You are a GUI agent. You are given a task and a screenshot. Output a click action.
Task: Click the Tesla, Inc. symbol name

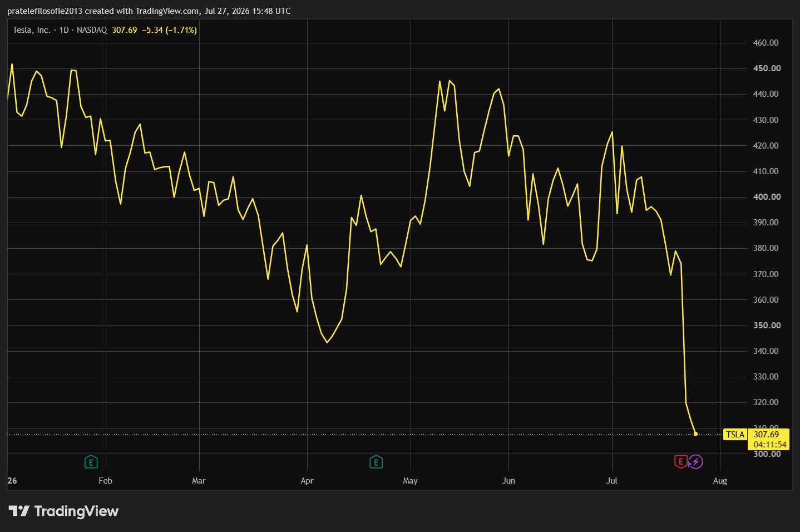[32, 30]
